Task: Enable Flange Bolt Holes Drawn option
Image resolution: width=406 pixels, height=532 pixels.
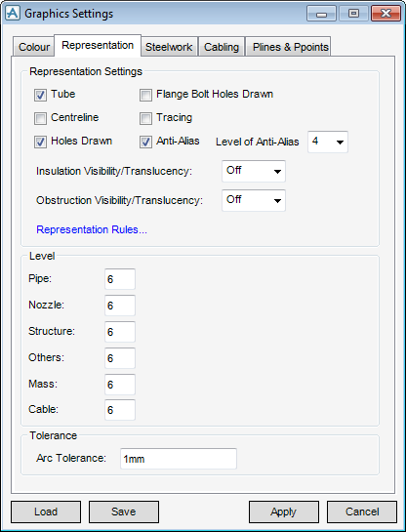Action: click(145, 96)
